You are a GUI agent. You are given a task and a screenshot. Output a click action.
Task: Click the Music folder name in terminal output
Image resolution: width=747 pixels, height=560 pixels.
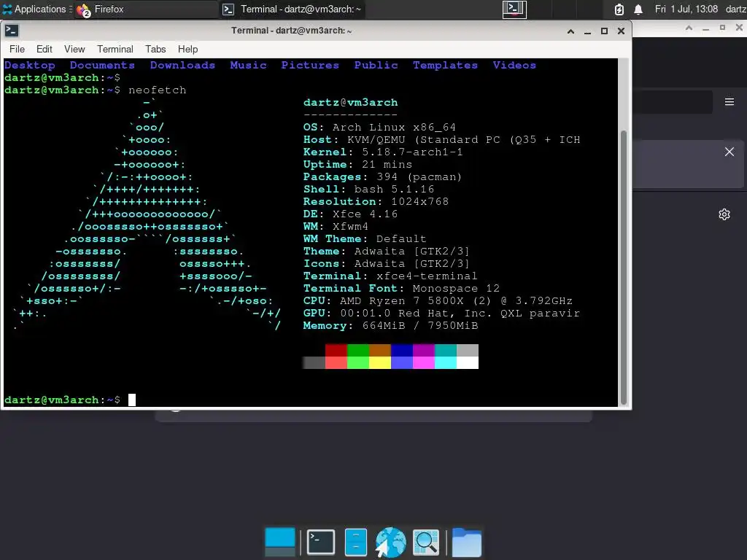point(248,65)
